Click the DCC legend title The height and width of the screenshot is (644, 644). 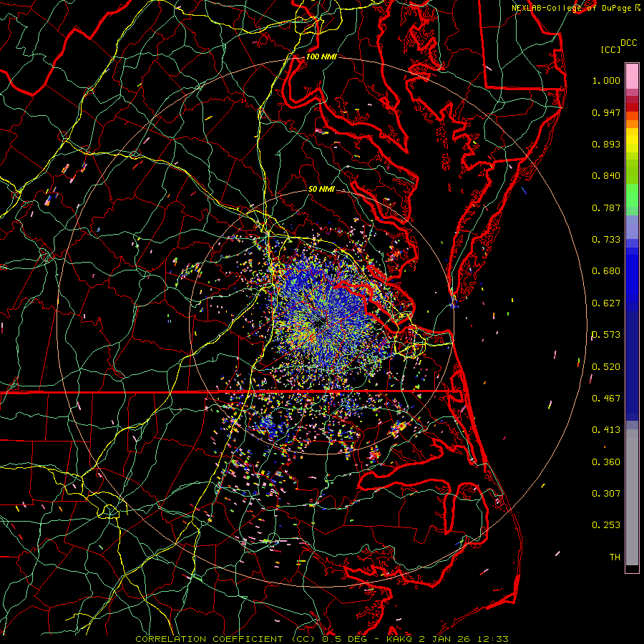[628, 43]
